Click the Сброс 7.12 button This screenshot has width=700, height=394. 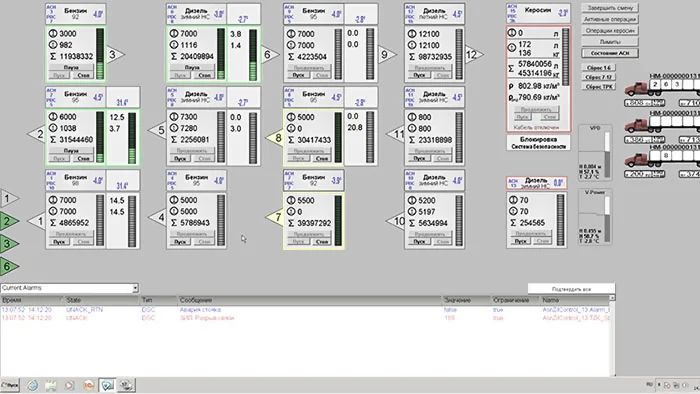tap(599, 77)
